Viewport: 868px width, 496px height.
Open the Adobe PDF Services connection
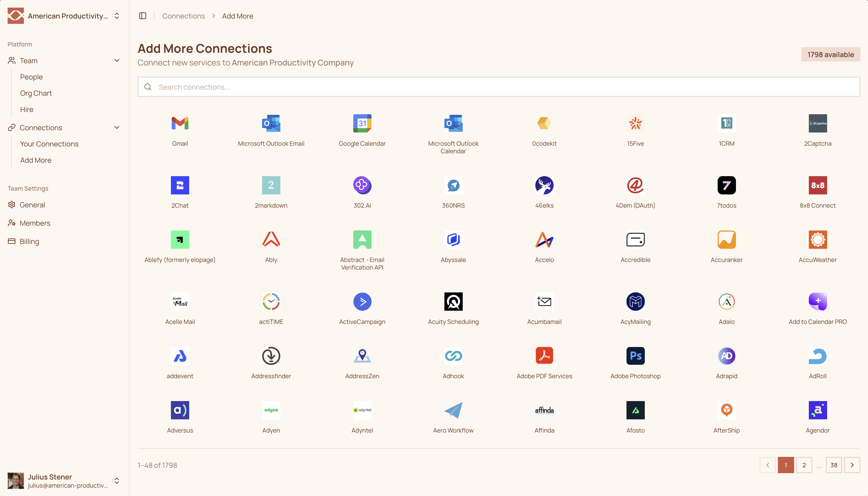click(x=544, y=356)
